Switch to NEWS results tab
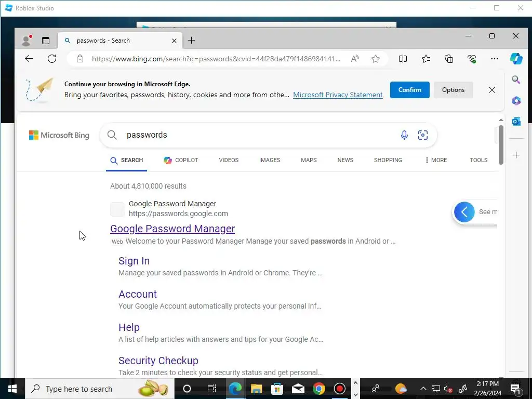 click(345, 160)
